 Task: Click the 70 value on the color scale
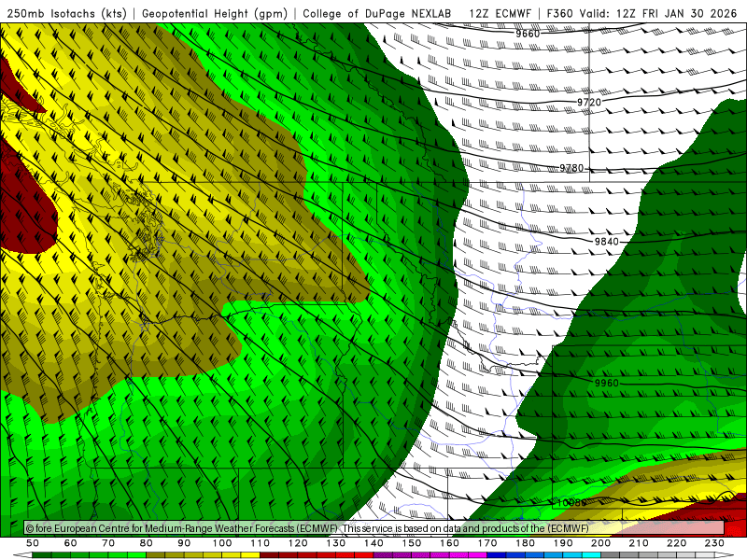click(x=108, y=543)
